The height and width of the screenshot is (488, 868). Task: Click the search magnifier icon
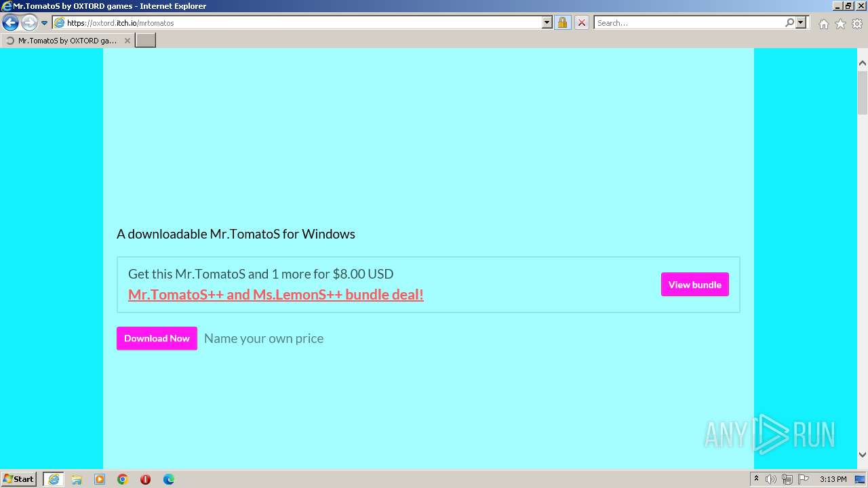[x=789, y=23]
